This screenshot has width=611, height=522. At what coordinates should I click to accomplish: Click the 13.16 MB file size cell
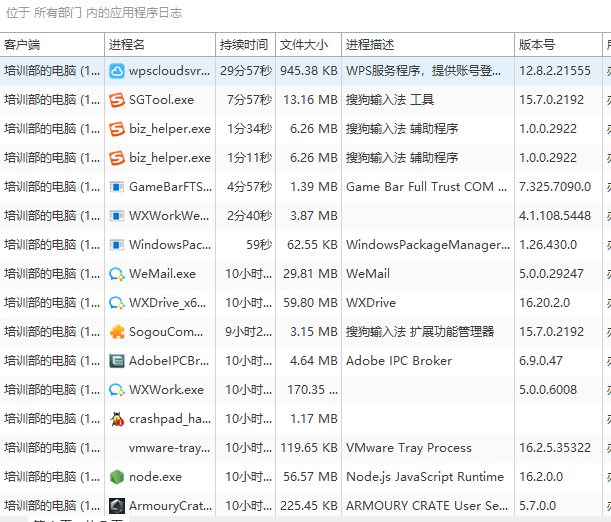tap(310, 100)
